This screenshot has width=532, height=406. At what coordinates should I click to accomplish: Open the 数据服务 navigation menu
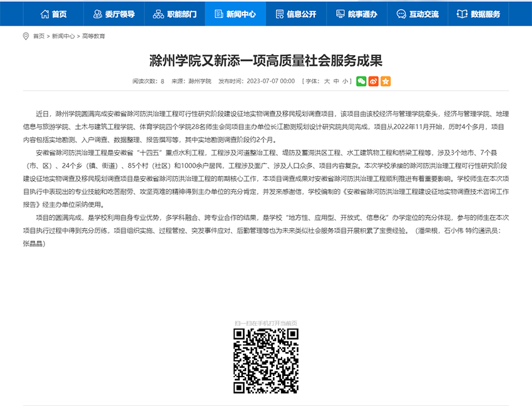point(478,14)
